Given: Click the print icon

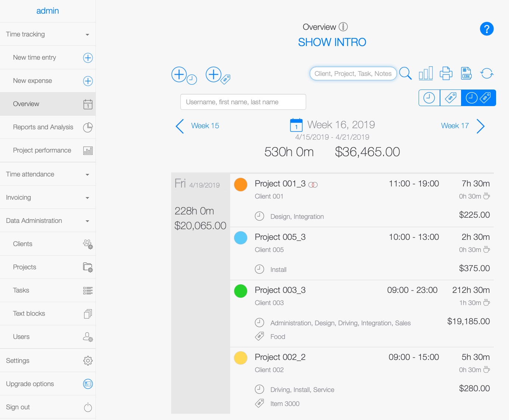Looking at the screenshot, I should [x=446, y=73].
